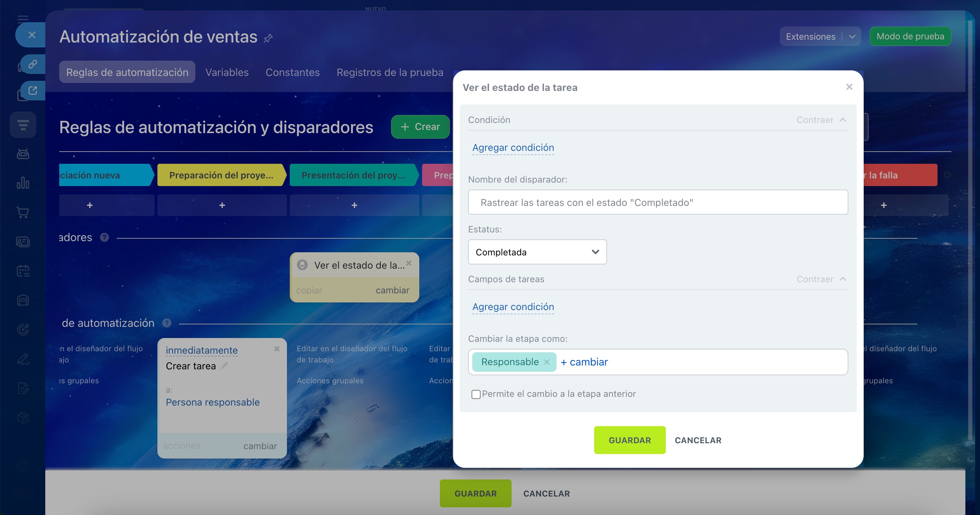This screenshot has width=980, height=515.
Task: Open the bar chart analytics sidebar icon
Action: tap(23, 183)
